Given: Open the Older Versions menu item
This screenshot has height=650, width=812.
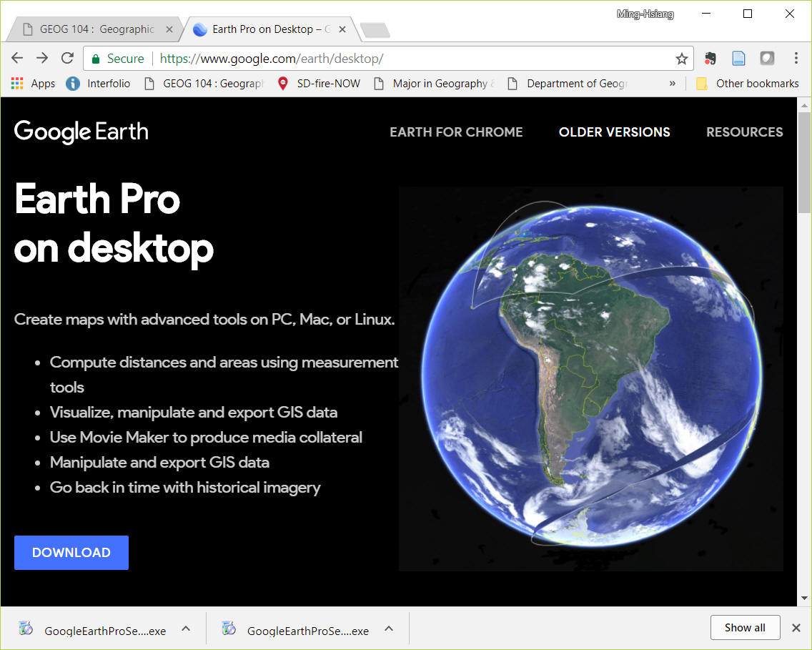Looking at the screenshot, I should click(614, 132).
